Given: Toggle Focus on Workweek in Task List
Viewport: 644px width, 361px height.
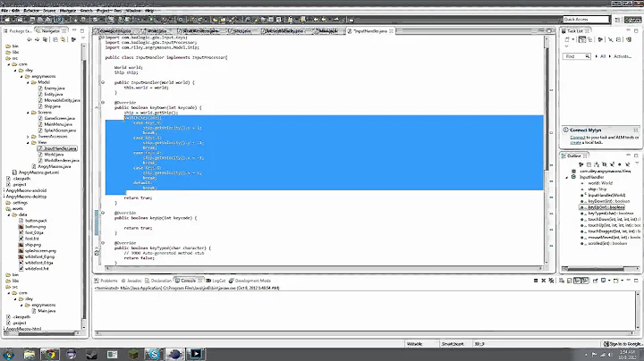Looking at the screenshot, I should tap(600, 39).
